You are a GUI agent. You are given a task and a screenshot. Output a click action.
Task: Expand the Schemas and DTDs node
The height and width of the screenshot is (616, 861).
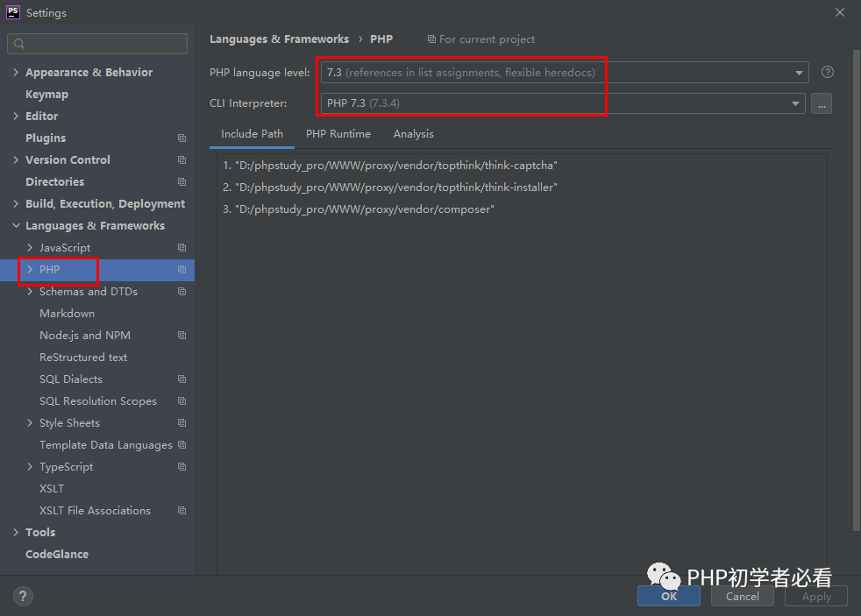tap(30, 292)
